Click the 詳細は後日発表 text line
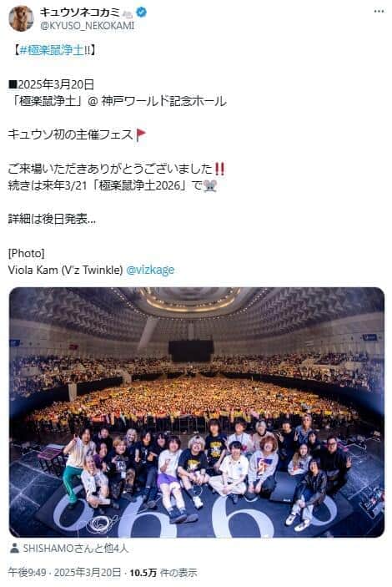 tap(52, 219)
